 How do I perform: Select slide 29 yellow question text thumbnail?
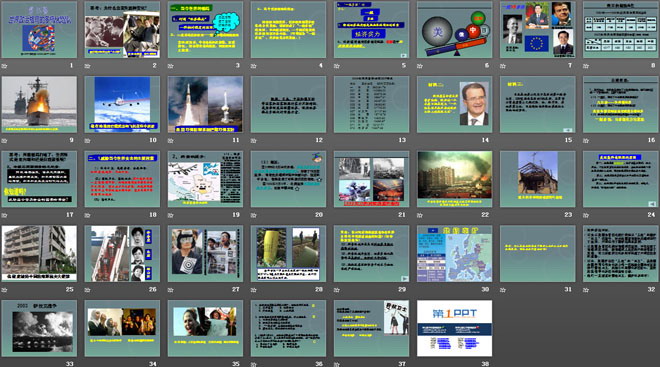(x=371, y=253)
